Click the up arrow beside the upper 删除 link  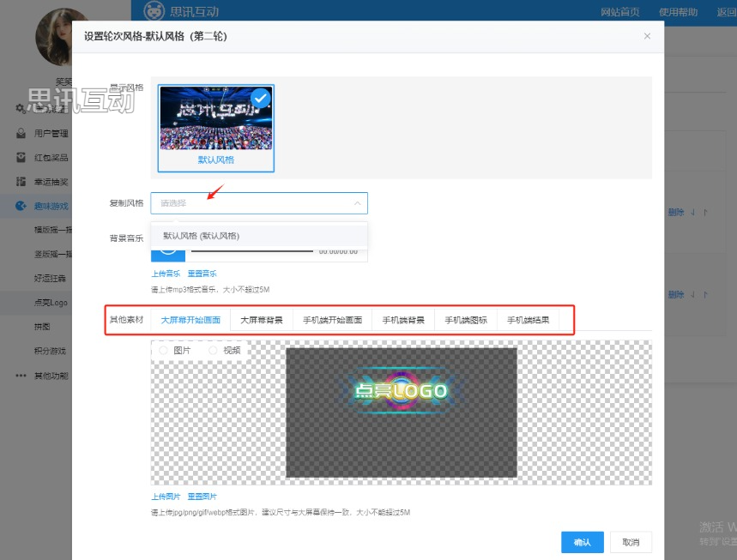coord(705,213)
